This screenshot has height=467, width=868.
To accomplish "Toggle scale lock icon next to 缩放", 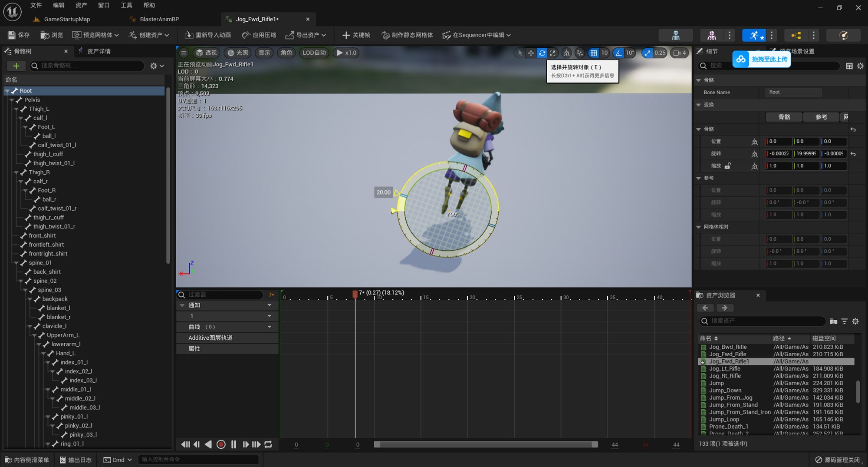I will pyautogui.click(x=728, y=166).
